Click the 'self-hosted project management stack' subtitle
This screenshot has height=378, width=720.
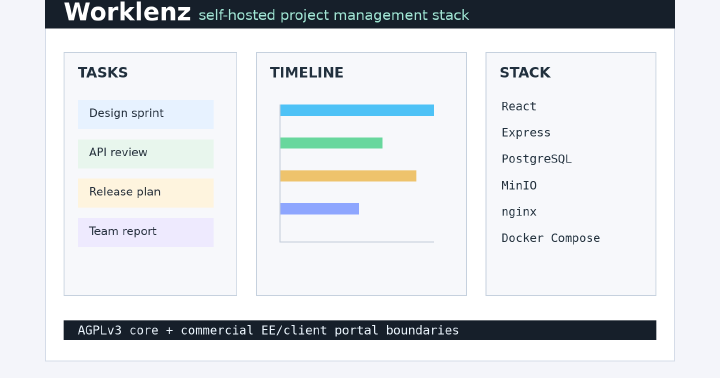334,15
